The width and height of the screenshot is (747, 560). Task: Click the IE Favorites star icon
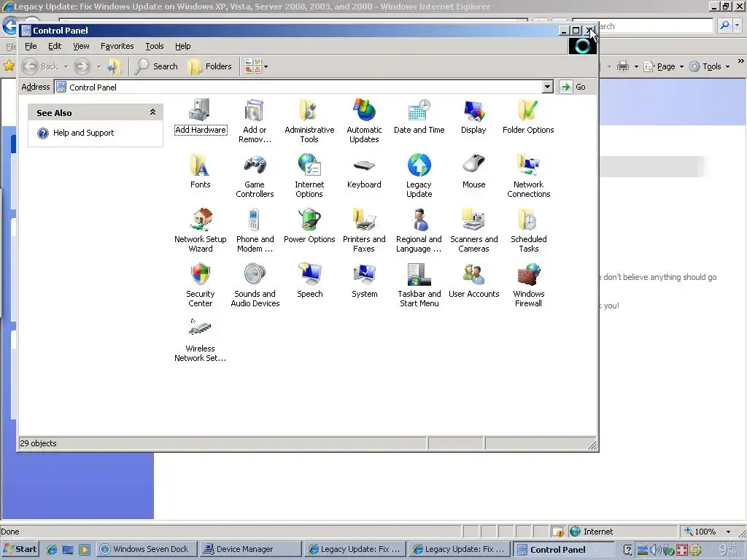point(9,66)
